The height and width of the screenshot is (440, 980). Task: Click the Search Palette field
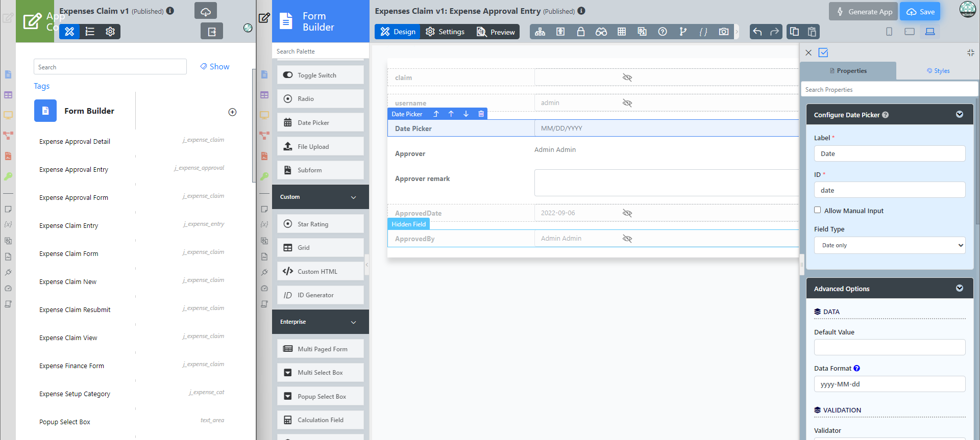tap(321, 51)
